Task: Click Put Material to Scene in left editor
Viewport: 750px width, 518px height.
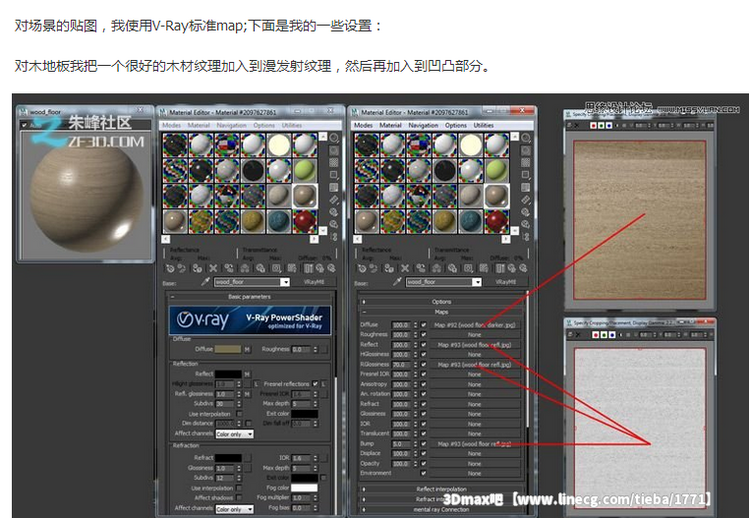Action: [x=181, y=268]
